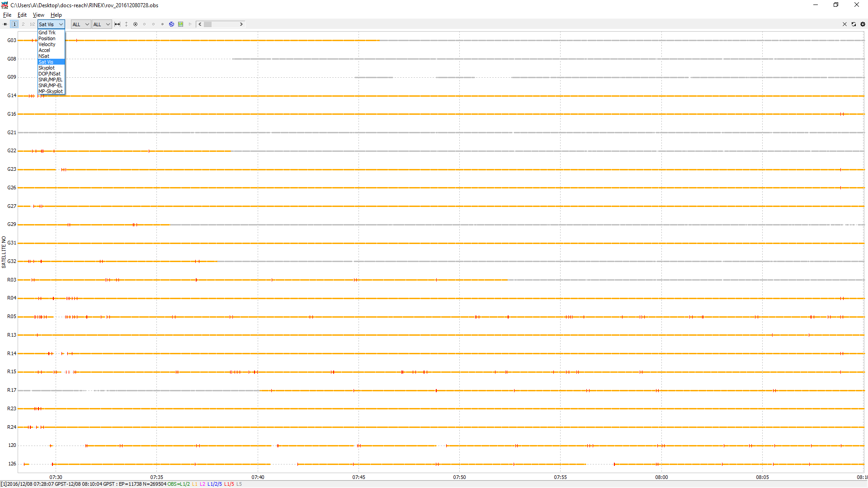Image resolution: width=868 pixels, height=488 pixels.
Task: Click the G21 satellite label
Action: tap(12, 132)
